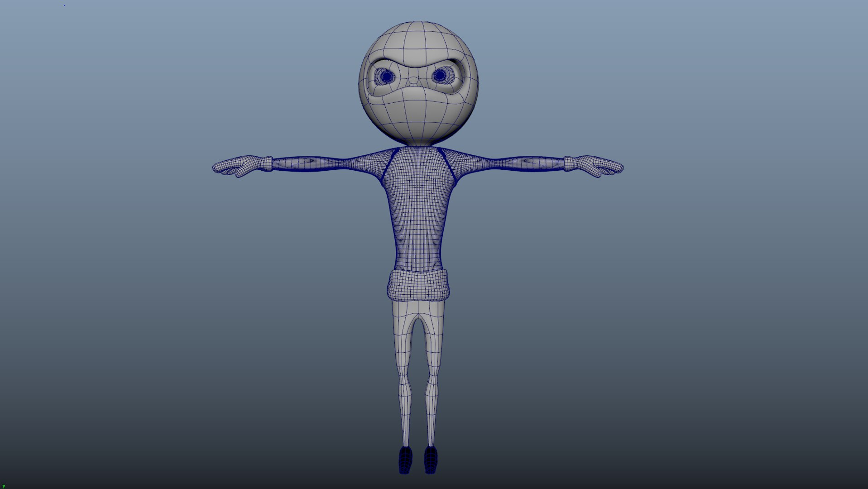Select the shoe on the viewer's left

pyautogui.click(x=405, y=460)
